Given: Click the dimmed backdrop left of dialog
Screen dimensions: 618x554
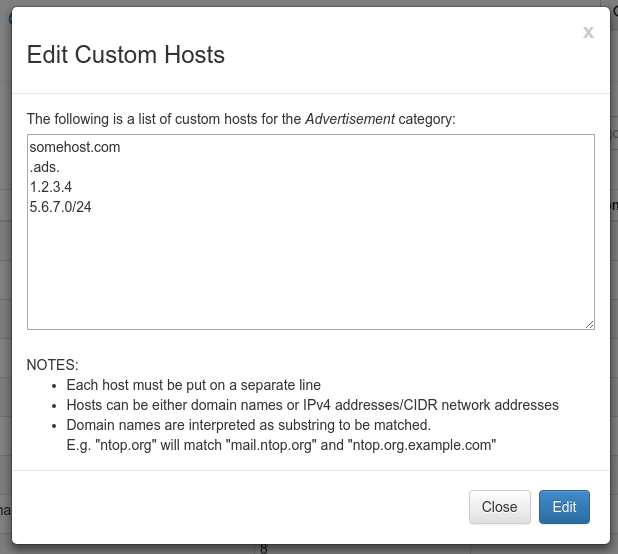Looking at the screenshot, I should [6, 276].
